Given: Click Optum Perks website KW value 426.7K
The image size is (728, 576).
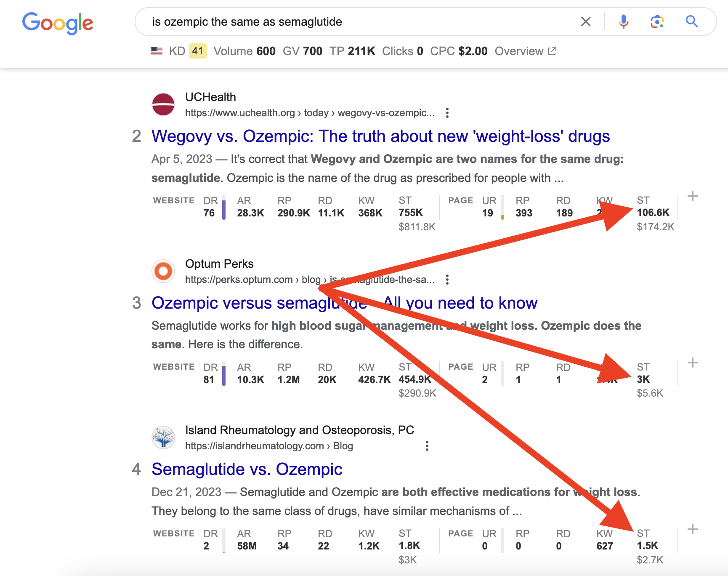Looking at the screenshot, I should (x=375, y=380).
